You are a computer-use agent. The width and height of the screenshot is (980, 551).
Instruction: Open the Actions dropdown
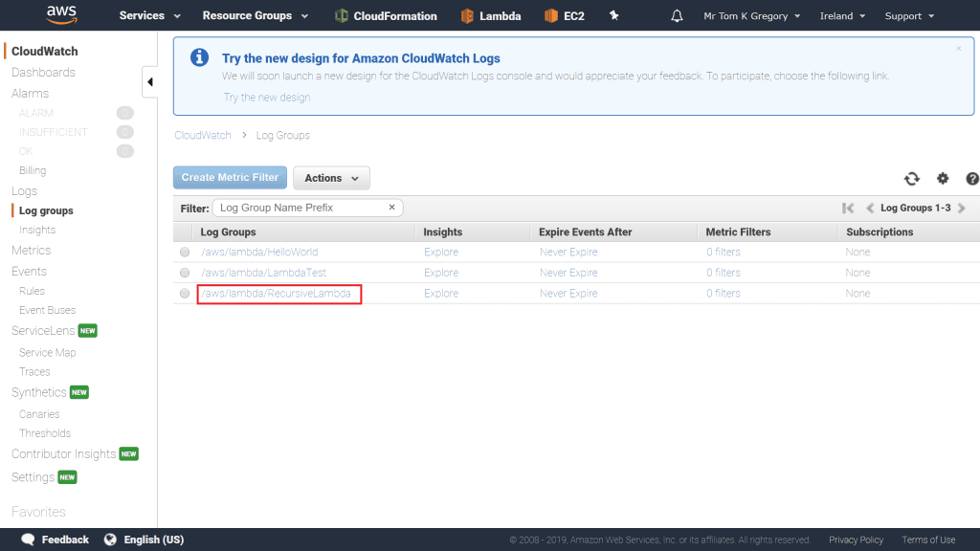tap(331, 178)
